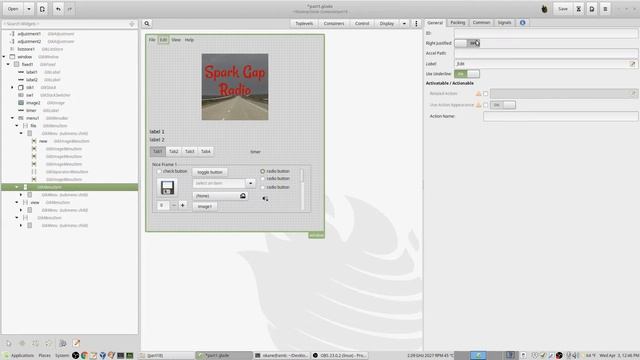The width and height of the screenshot is (640, 360).
Task: Open the recent projects dropdown arrow
Action: [29, 9]
